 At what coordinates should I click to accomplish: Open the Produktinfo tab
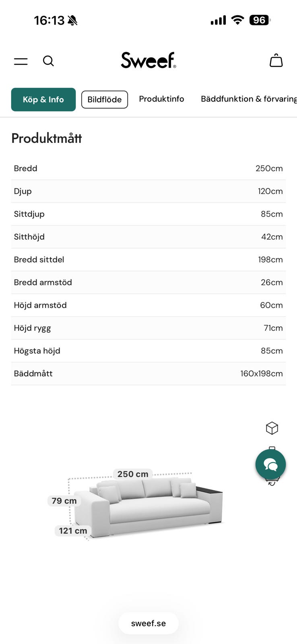pyautogui.click(x=161, y=99)
